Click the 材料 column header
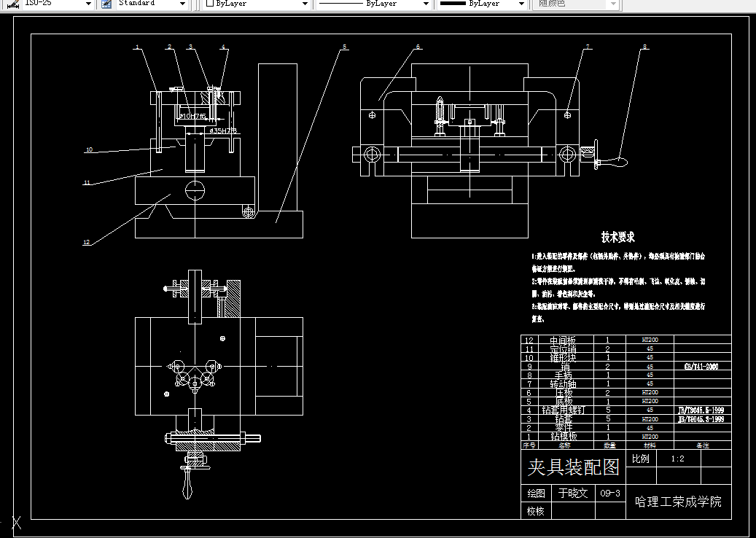This screenshot has width=756, height=538. pyautogui.click(x=650, y=445)
